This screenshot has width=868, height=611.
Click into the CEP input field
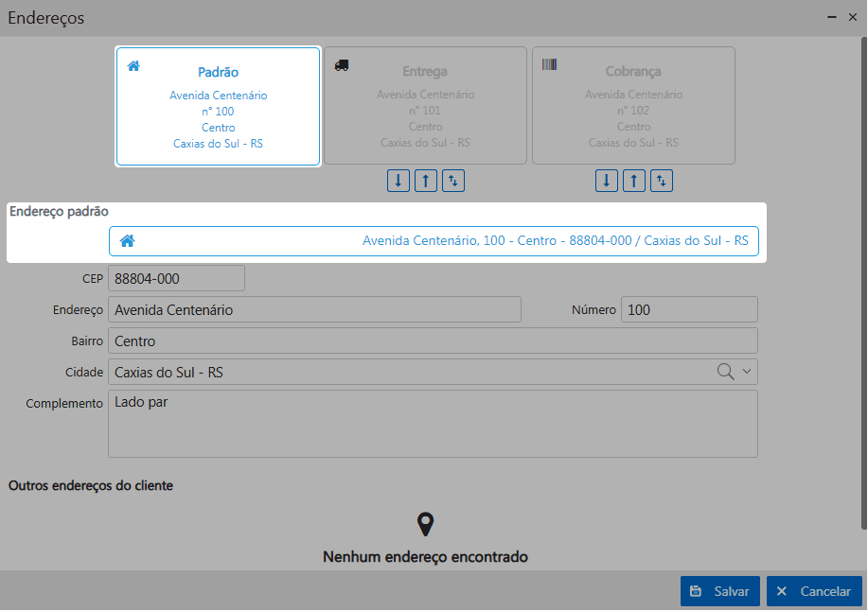click(176, 279)
